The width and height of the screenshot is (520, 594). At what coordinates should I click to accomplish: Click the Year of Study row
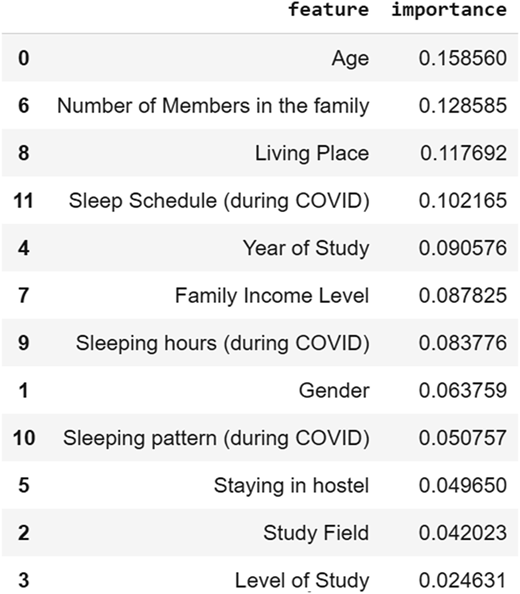coord(260,248)
